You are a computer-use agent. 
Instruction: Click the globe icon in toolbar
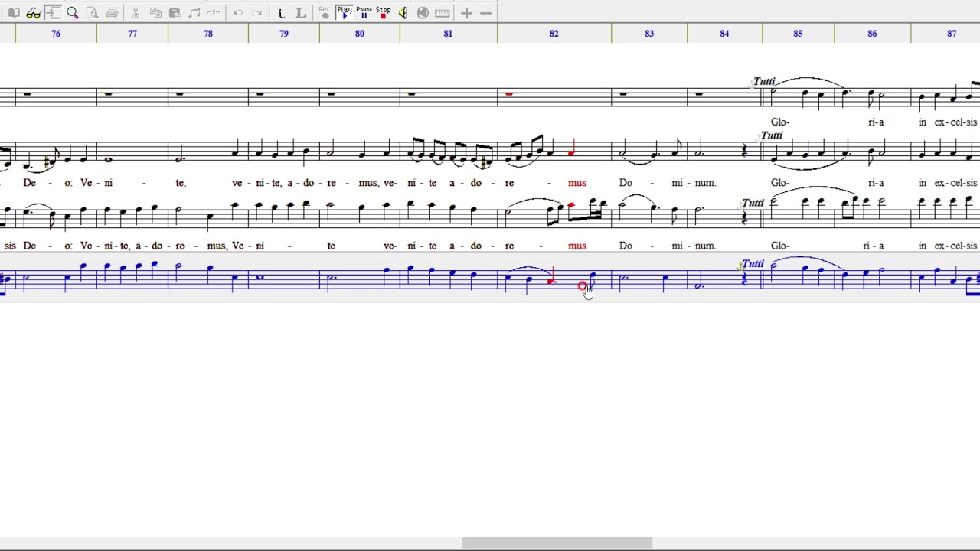pos(423,13)
